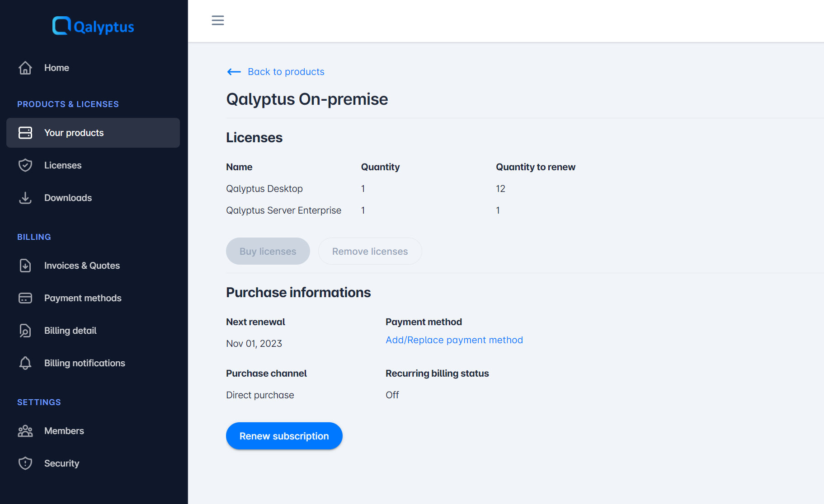This screenshot has height=504, width=824.
Task: Click the Security shield icon
Action: [x=25, y=463]
